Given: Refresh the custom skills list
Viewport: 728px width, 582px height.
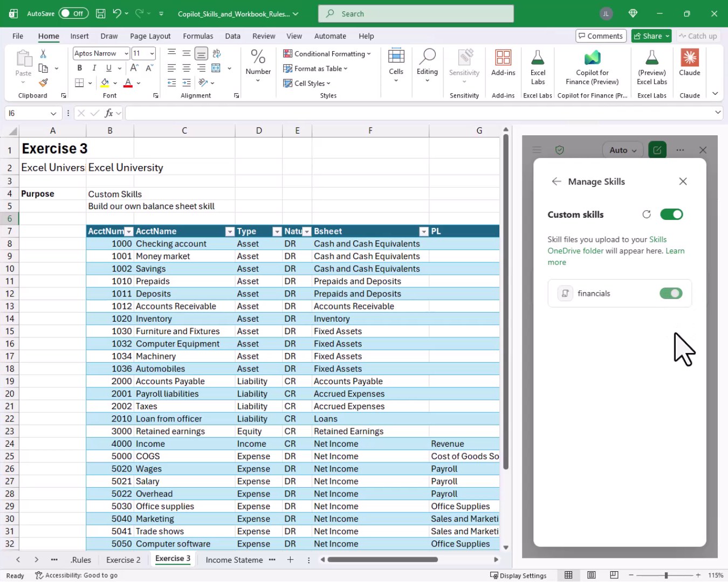Looking at the screenshot, I should [647, 214].
